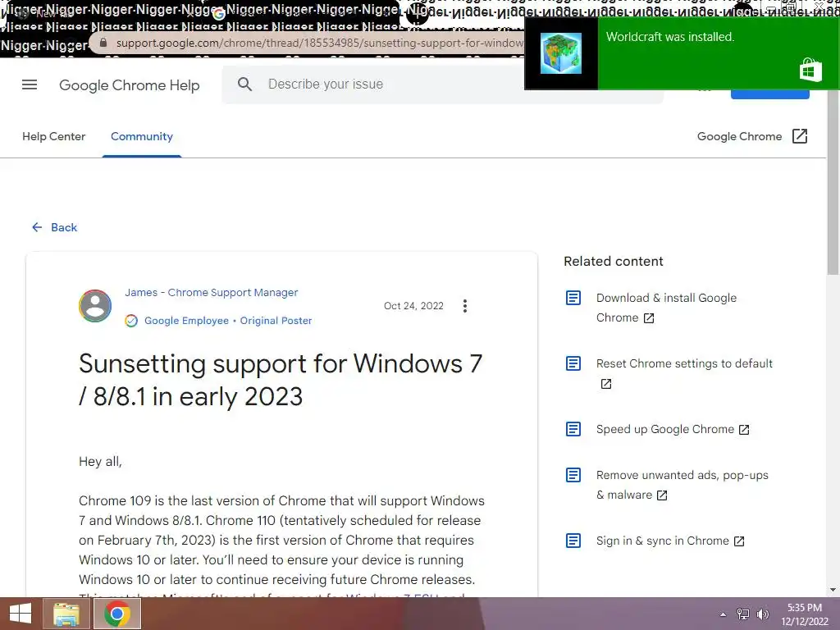Select the Community tab
Viewport: 840px width, 630px height.
[142, 137]
